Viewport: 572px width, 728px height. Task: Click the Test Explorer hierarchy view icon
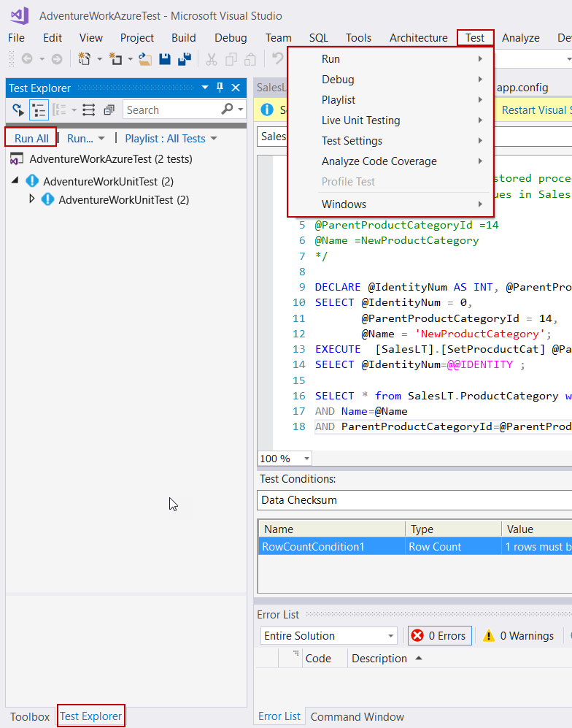tap(39, 110)
